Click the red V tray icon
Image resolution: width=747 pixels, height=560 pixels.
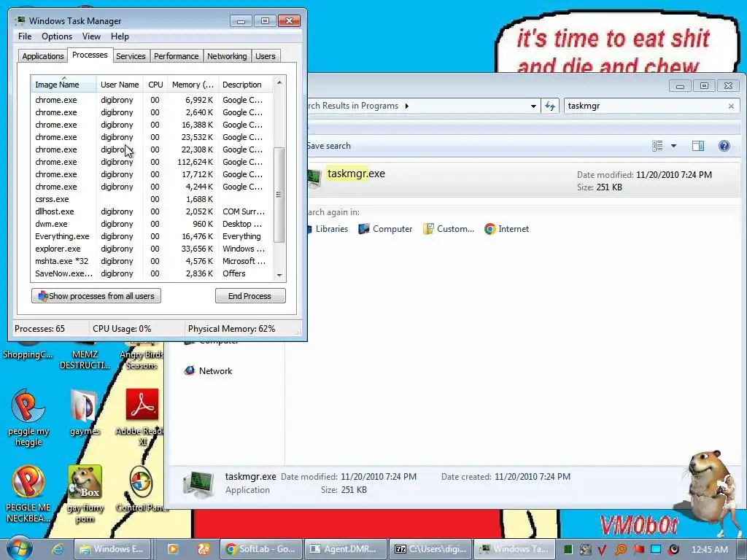pyautogui.click(x=602, y=550)
